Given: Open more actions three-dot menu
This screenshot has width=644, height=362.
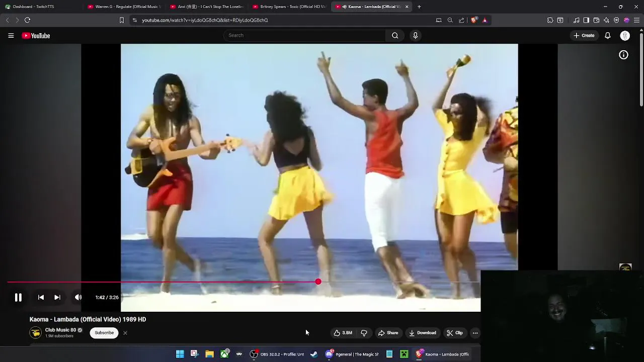Looking at the screenshot, I should click(x=475, y=333).
